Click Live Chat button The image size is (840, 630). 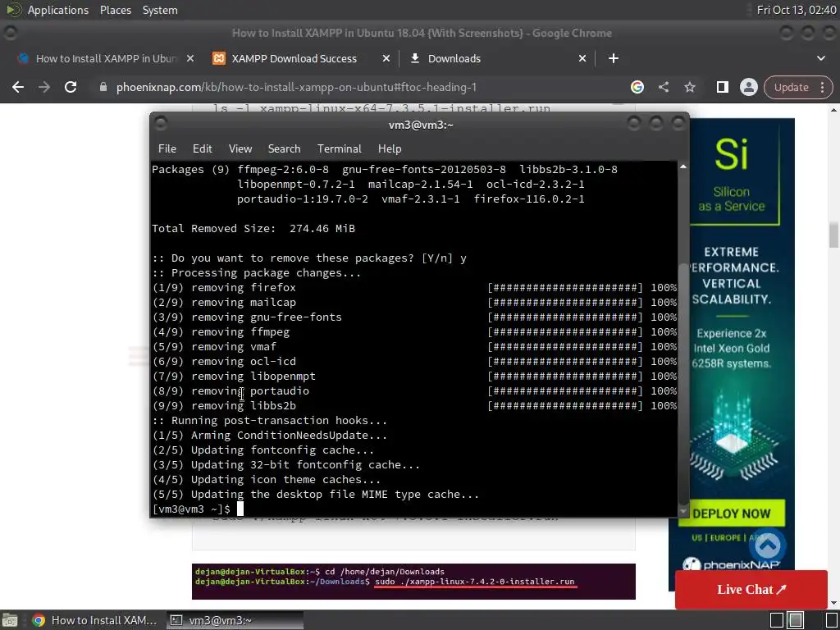tap(751, 589)
